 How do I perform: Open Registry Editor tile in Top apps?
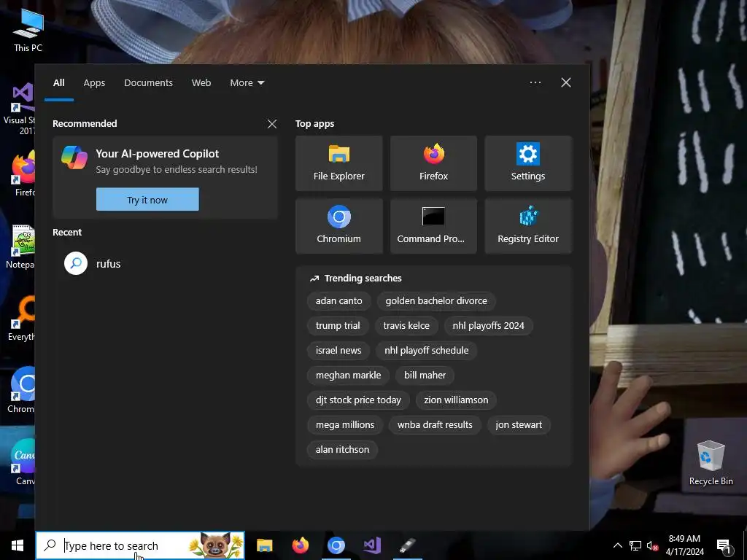[528, 226]
